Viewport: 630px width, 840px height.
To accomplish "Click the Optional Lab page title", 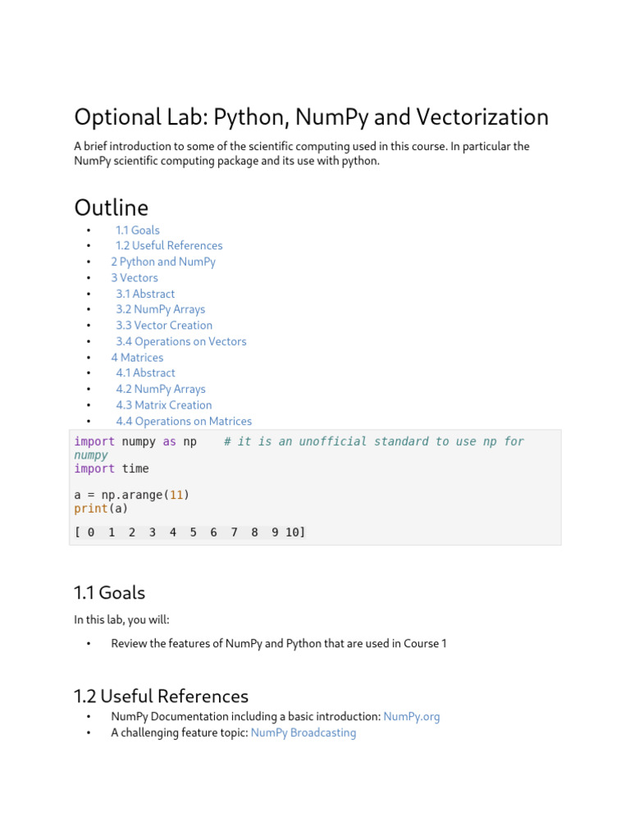I will coord(311,117).
